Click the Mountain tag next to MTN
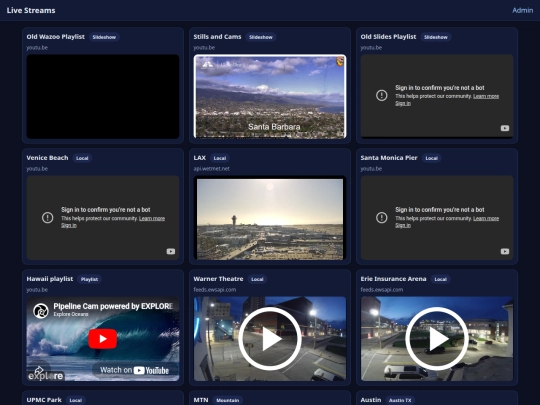Image resolution: width=540 pixels, height=405 pixels. (228, 400)
